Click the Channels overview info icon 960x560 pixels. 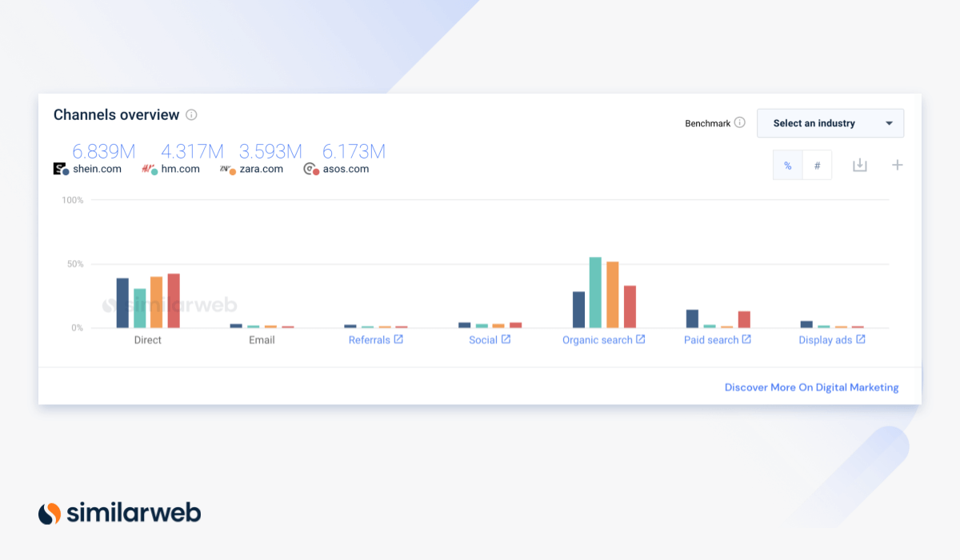pos(191,115)
